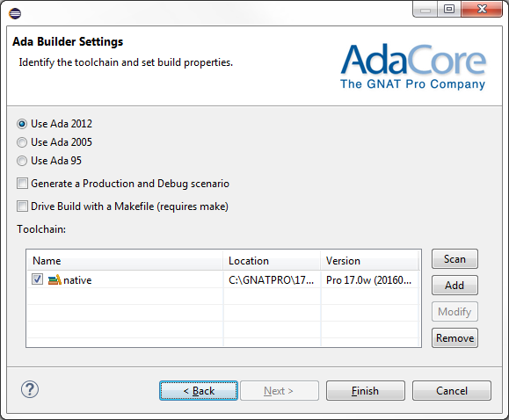Scan for installed toolchains
Viewport: 509px width, 420px height.
[454, 259]
